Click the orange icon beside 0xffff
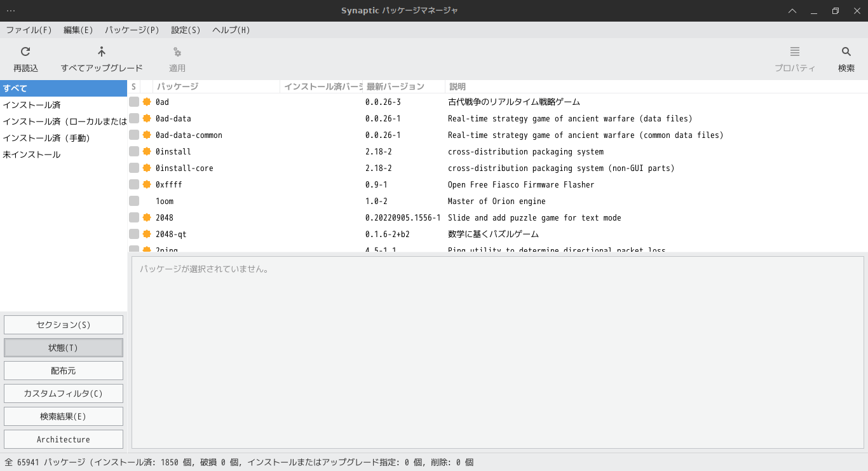This screenshot has width=868, height=471. (147, 184)
